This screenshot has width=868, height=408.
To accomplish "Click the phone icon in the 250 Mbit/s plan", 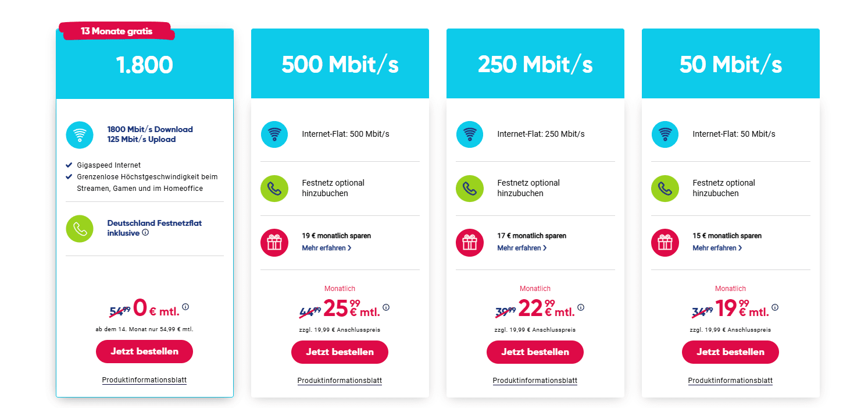I will 470,189.
